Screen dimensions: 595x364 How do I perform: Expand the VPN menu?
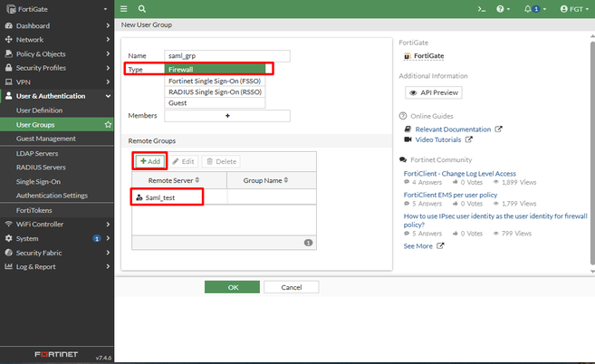coord(57,82)
